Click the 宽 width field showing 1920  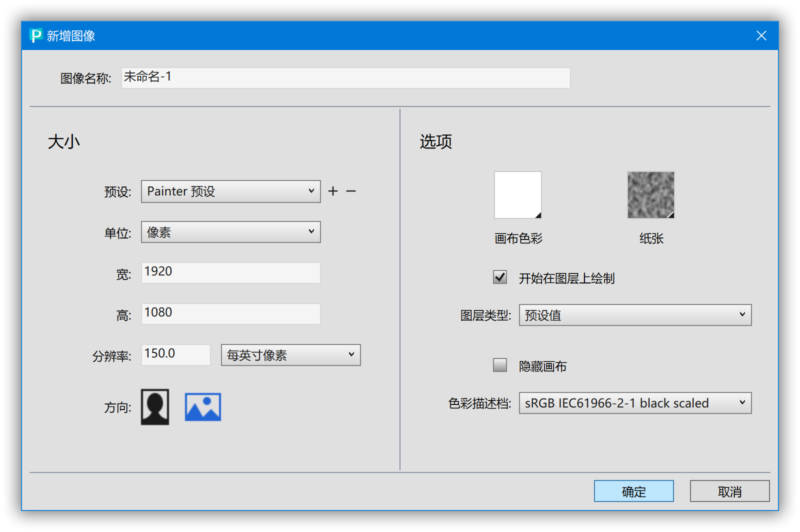(x=231, y=273)
